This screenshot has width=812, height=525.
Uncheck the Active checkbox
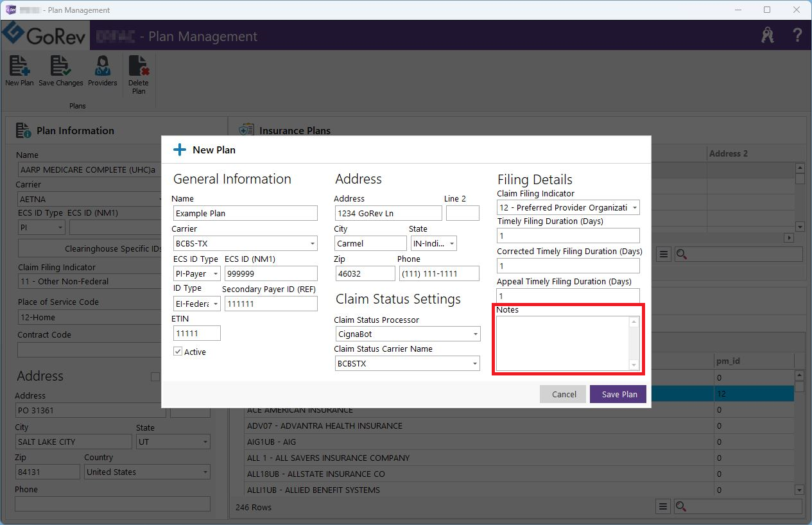click(178, 352)
